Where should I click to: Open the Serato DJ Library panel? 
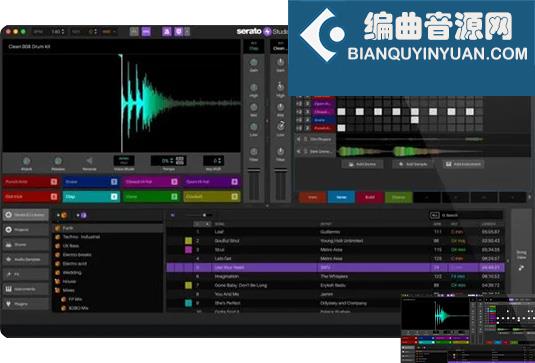pos(26,215)
